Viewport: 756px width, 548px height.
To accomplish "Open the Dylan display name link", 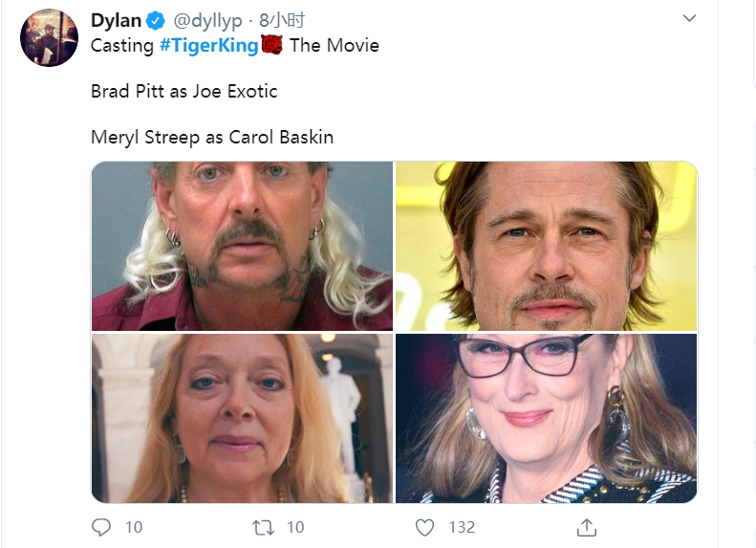I will click(114, 21).
